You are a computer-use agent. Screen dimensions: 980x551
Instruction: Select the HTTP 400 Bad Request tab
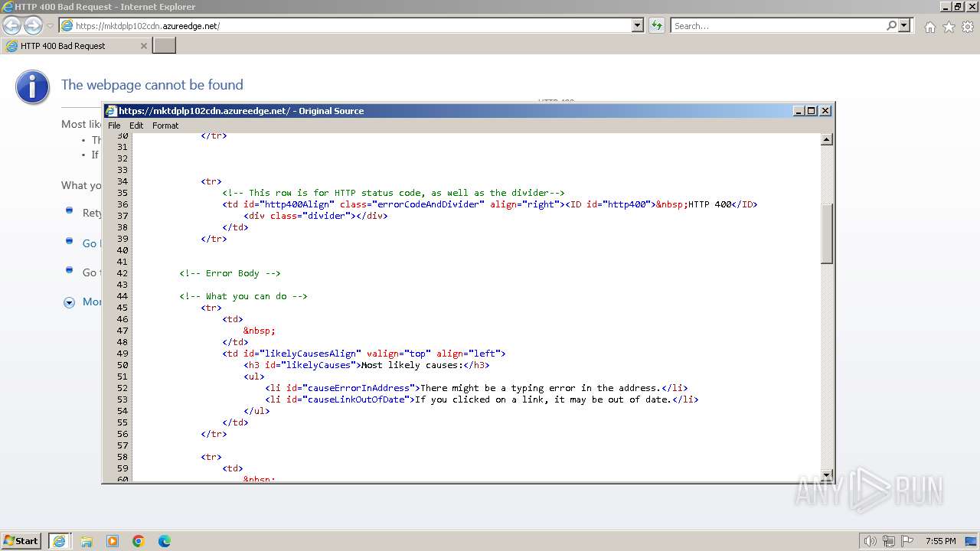pos(75,46)
